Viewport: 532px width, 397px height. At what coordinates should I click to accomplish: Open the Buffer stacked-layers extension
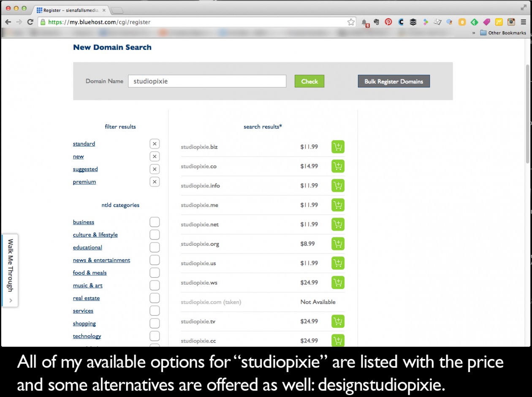click(x=413, y=22)
